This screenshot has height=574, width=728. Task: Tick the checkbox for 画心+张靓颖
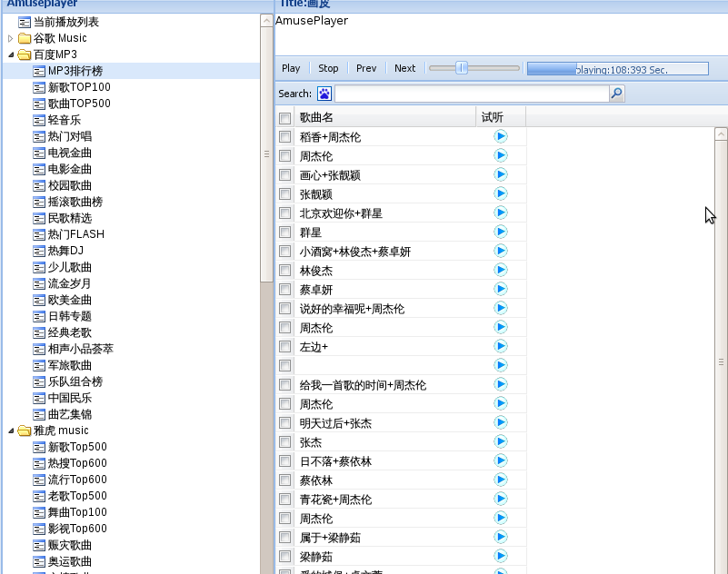[x=285, y=175]
